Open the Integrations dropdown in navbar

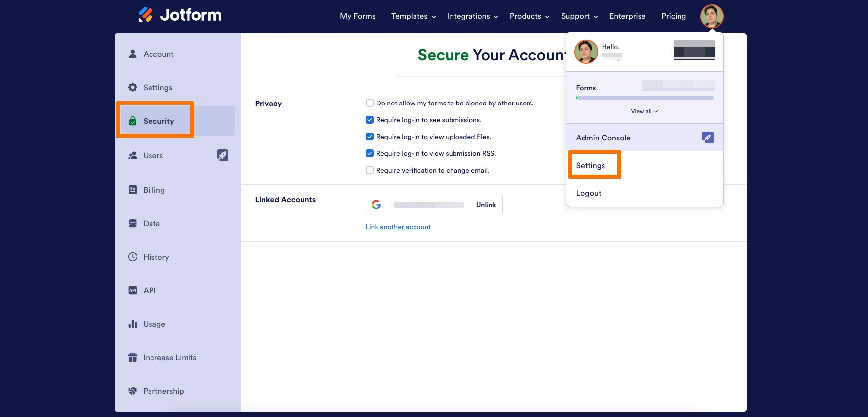pos(472,16)
